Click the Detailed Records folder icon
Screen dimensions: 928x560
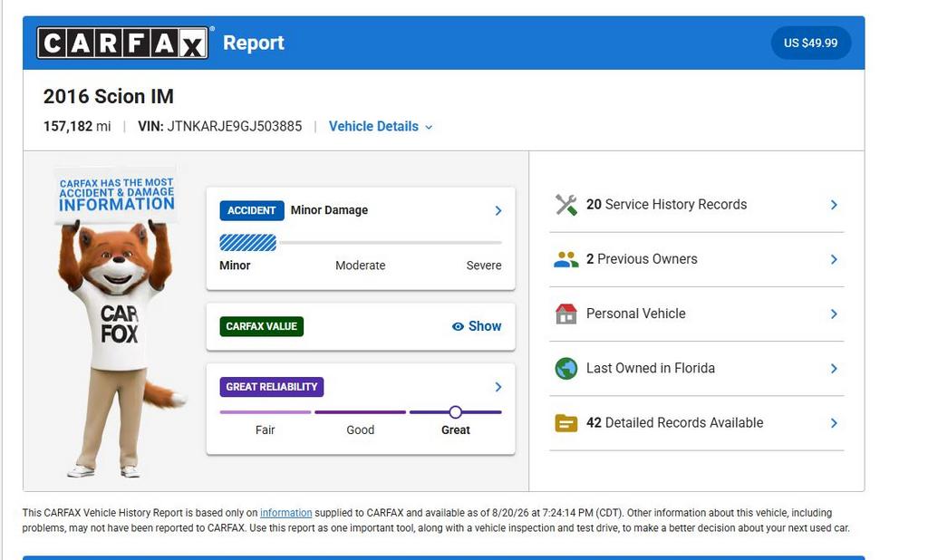coord(565,423)
